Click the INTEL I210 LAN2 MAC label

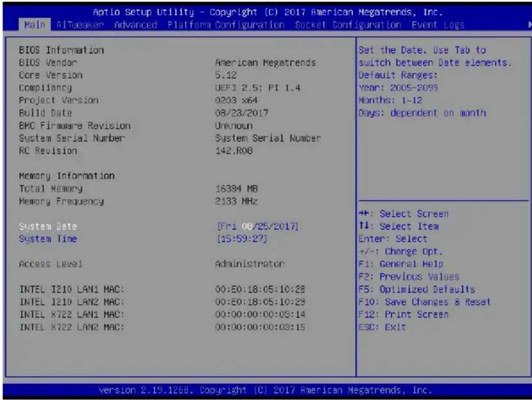(x=72, y=302)
